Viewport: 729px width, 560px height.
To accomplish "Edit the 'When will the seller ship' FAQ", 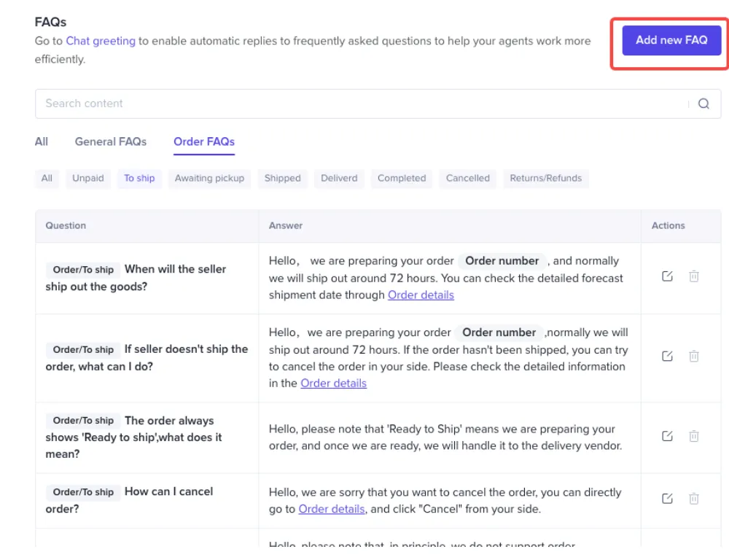I will tap(667, 276).
